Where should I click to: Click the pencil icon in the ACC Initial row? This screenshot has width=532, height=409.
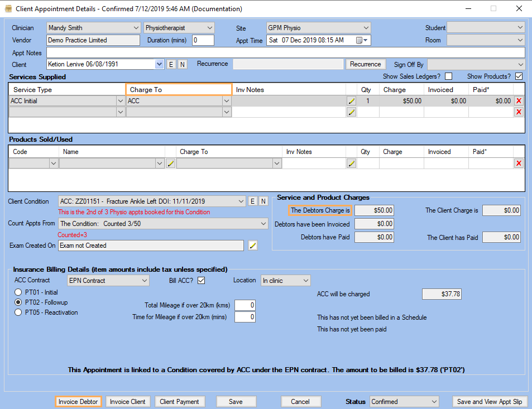tap(351, 101)
